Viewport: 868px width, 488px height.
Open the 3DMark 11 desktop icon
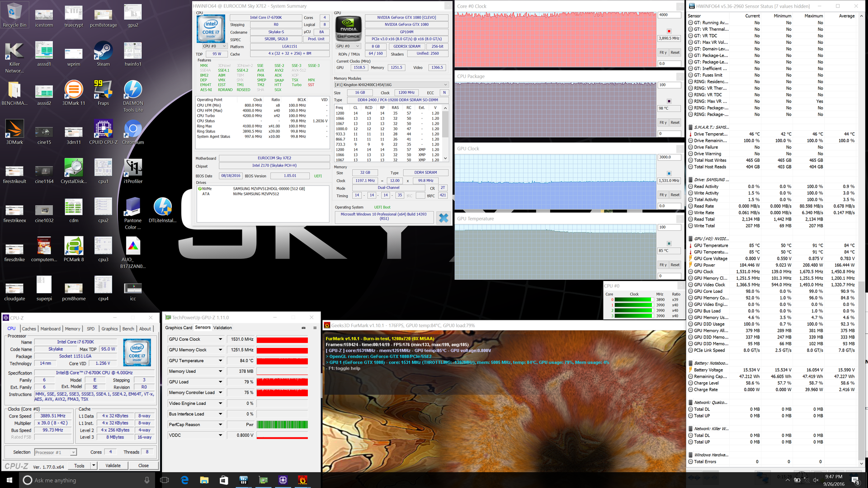click(x=74, y=93)
